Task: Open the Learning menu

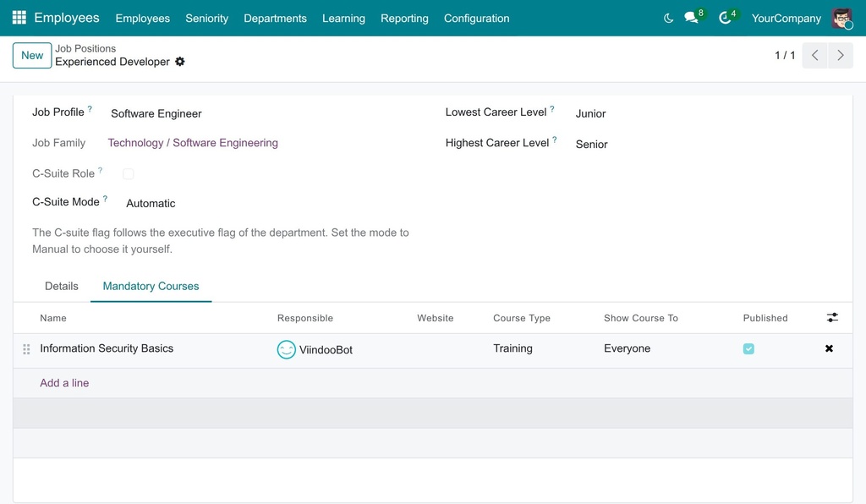Action: click(x=343, y=19)
